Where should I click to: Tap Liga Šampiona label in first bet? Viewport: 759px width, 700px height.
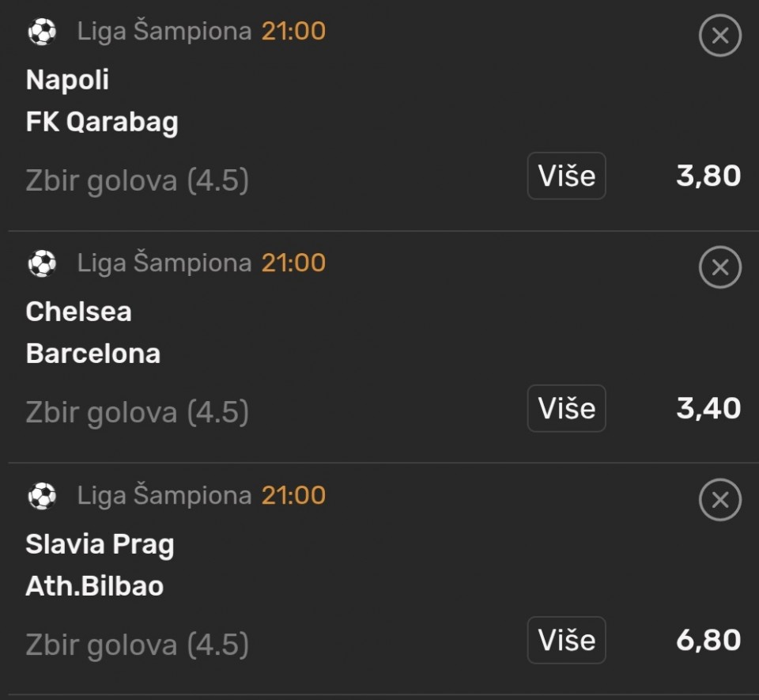point(164,32)
